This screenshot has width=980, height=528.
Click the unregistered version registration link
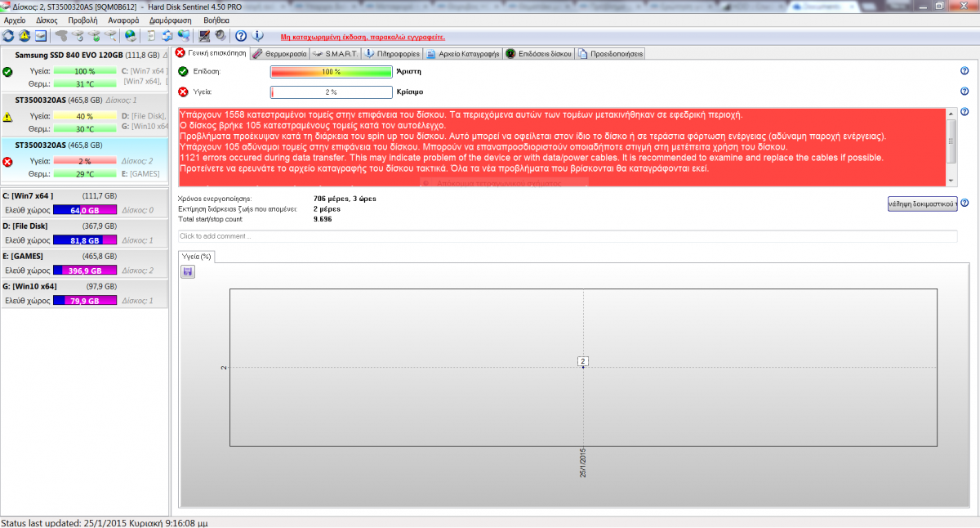(363, 37)
